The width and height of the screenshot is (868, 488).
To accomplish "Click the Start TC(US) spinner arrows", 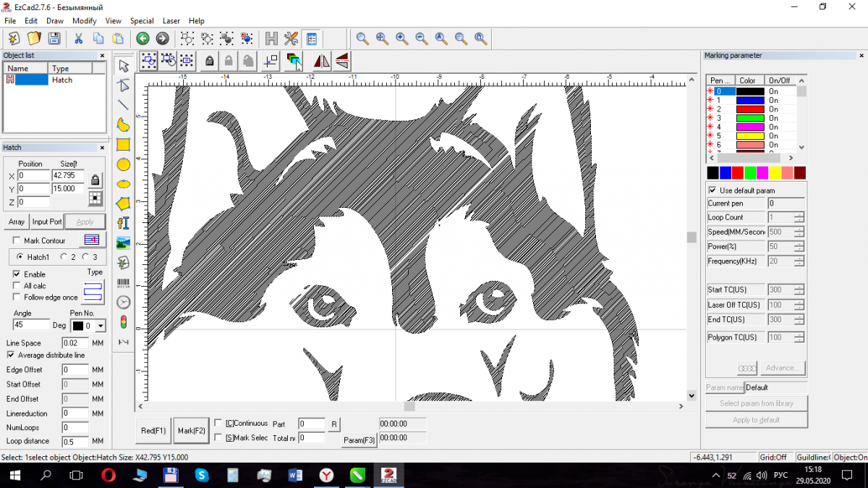I will 799,290.
